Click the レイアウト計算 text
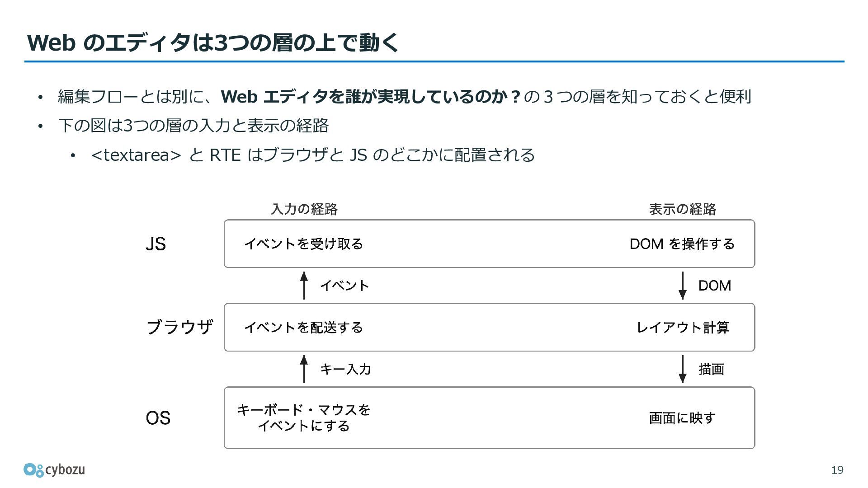 683,327
